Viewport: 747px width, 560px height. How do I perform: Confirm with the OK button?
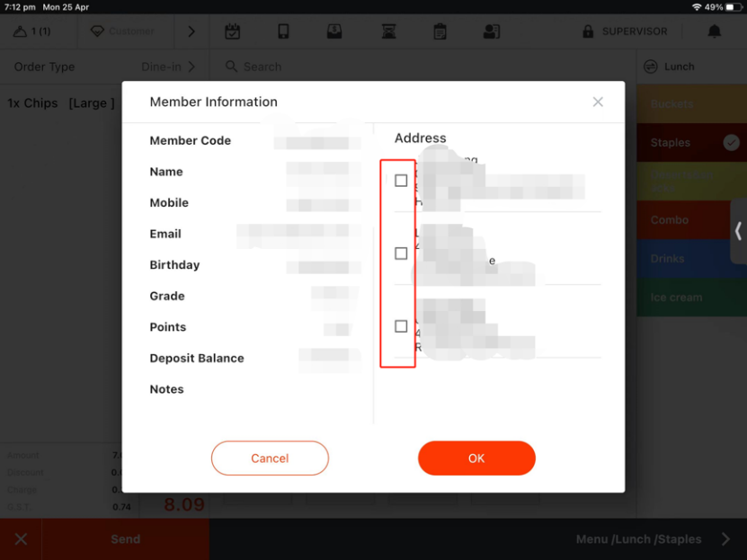[x=476, y=458]
